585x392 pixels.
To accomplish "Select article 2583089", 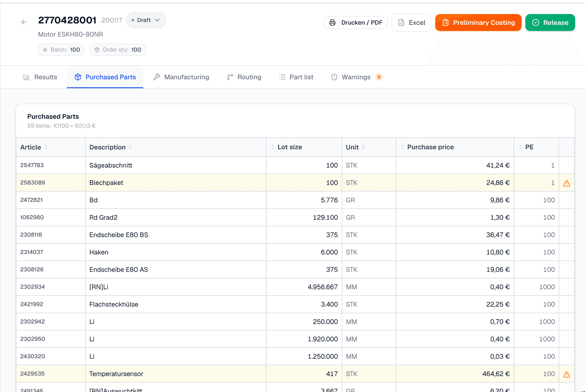I will click(32, 183).
